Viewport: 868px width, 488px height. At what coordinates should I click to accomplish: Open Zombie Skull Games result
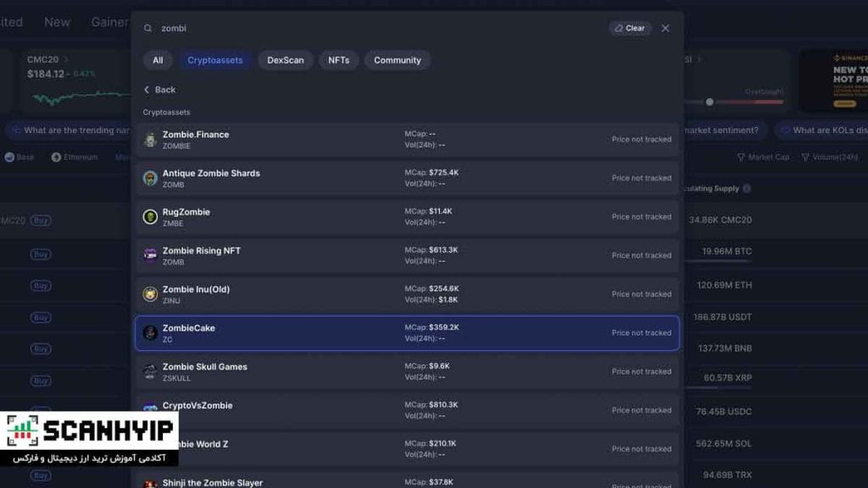[x=407, y=372]
